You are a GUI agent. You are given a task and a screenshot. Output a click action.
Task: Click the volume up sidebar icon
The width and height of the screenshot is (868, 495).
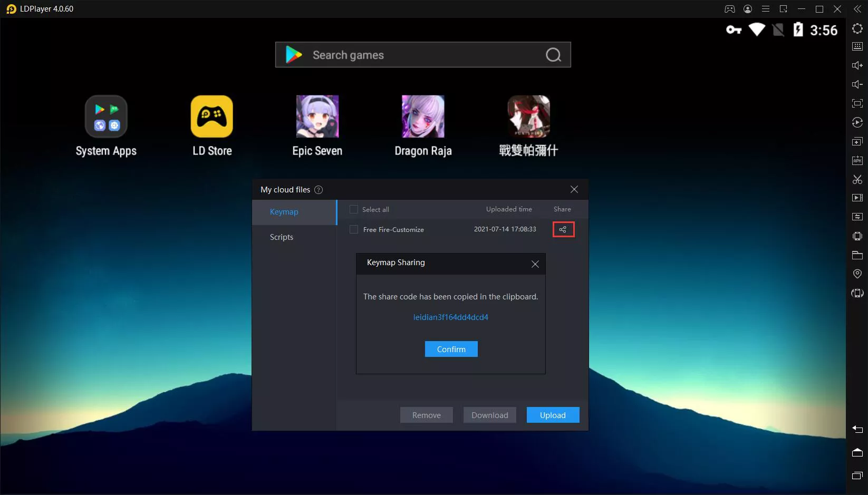click(x=857, y=65)
